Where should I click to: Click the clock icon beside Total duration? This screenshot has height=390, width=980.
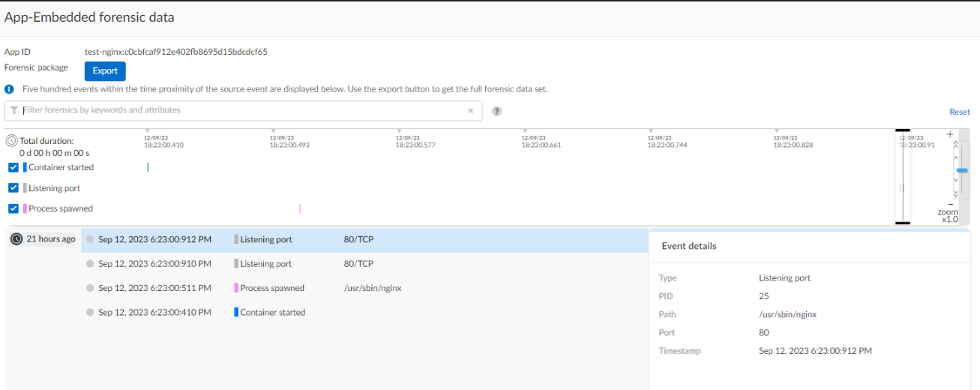(12, 140)
